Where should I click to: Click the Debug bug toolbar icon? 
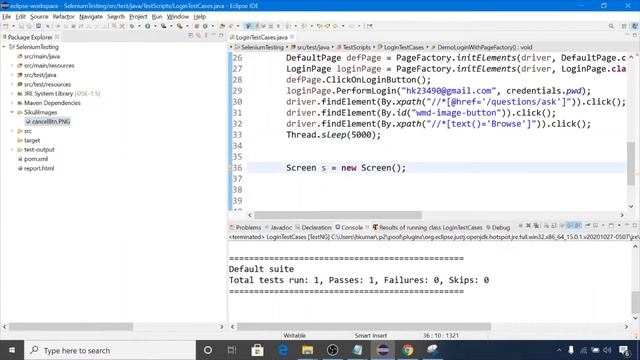(x=132, y=26)
